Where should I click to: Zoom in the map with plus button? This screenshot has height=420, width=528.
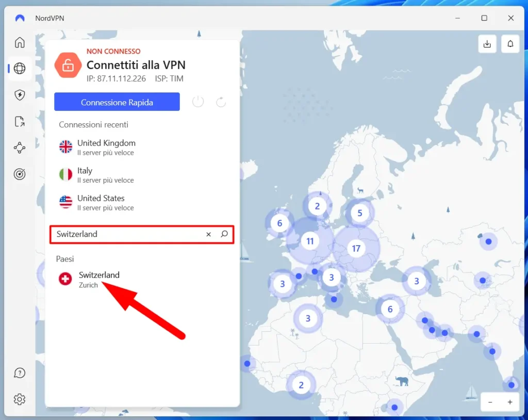510,402
